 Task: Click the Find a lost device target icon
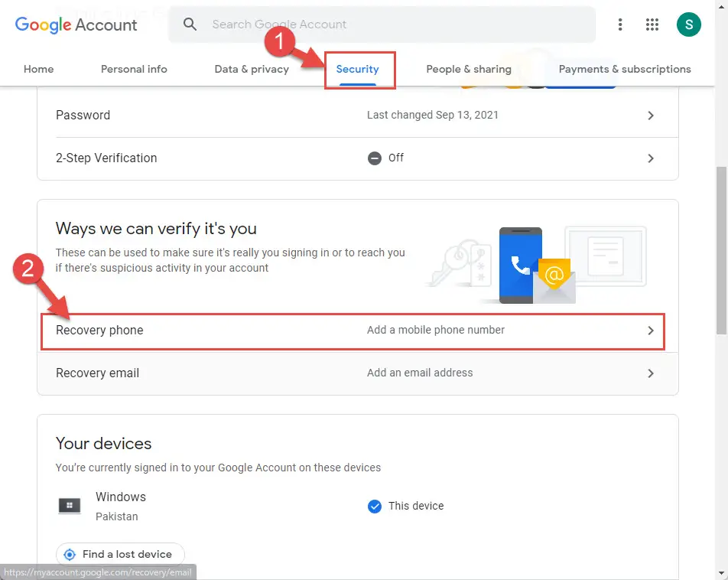pyautogui.click(x=70, y=555)
